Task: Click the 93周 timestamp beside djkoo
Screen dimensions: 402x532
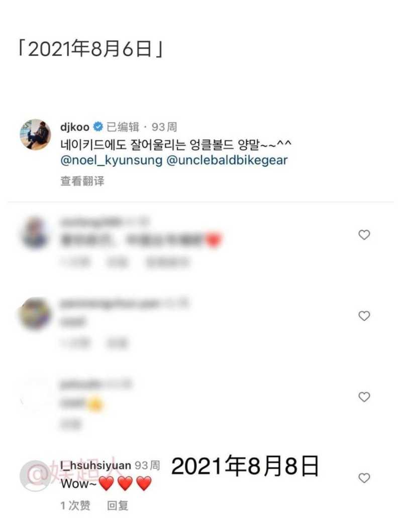Action: click(164, 127)
